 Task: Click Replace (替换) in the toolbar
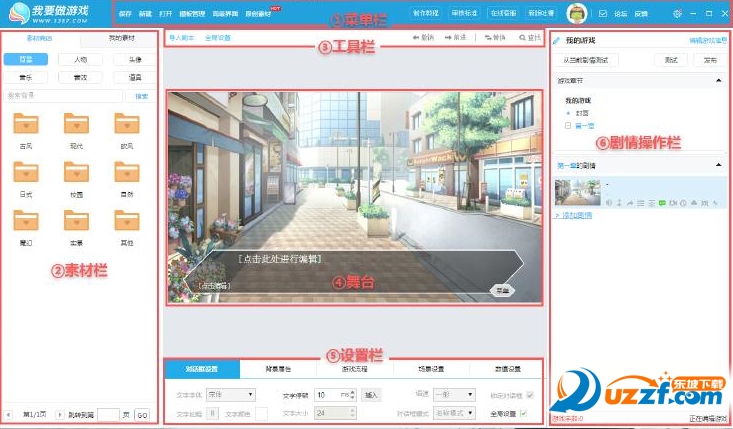495,37
